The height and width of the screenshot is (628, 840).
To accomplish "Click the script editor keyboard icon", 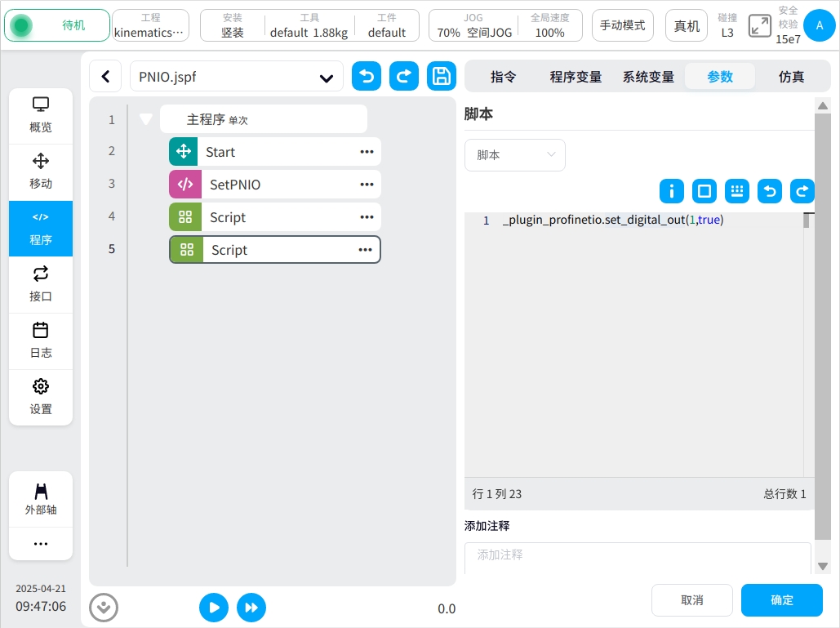I will (x=737, y=191).
